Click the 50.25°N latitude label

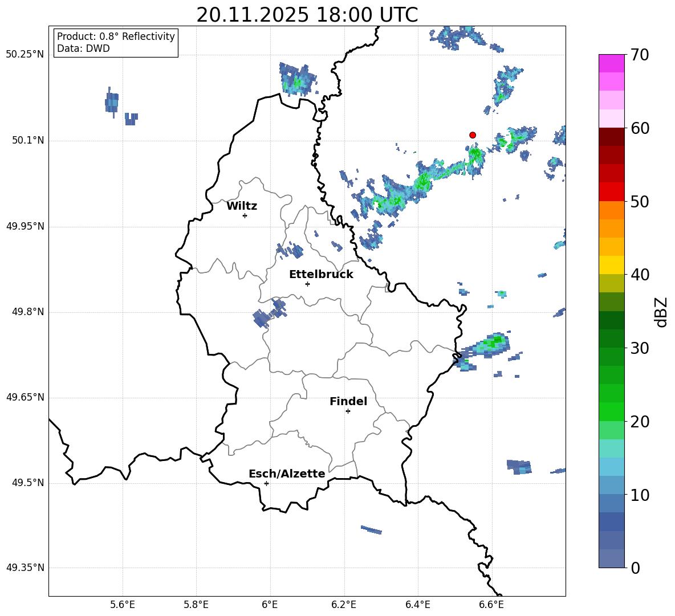(x=25, y=55)
